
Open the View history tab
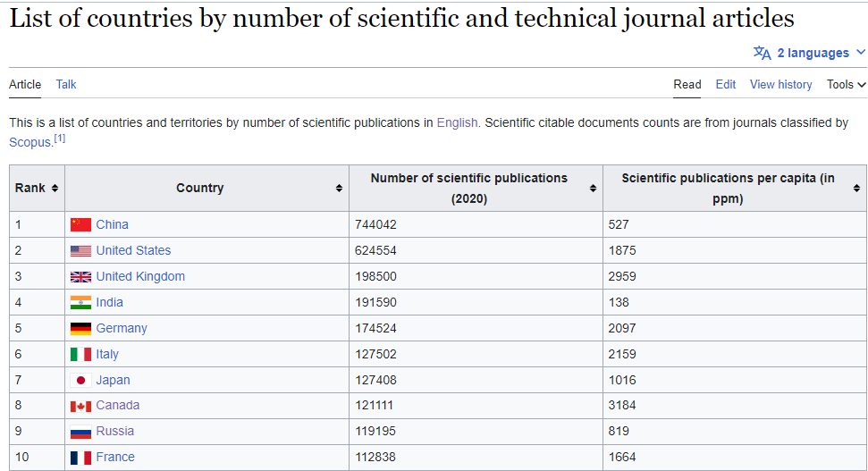780,85
